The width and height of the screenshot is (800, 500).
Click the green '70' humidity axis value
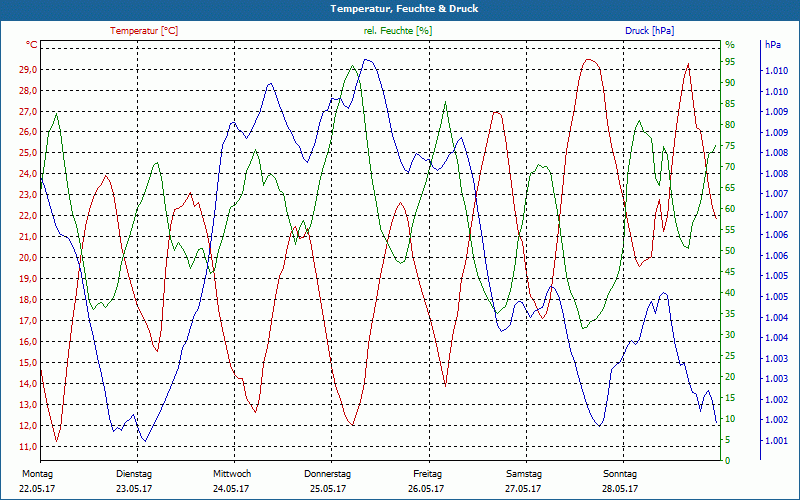(730, 166)
